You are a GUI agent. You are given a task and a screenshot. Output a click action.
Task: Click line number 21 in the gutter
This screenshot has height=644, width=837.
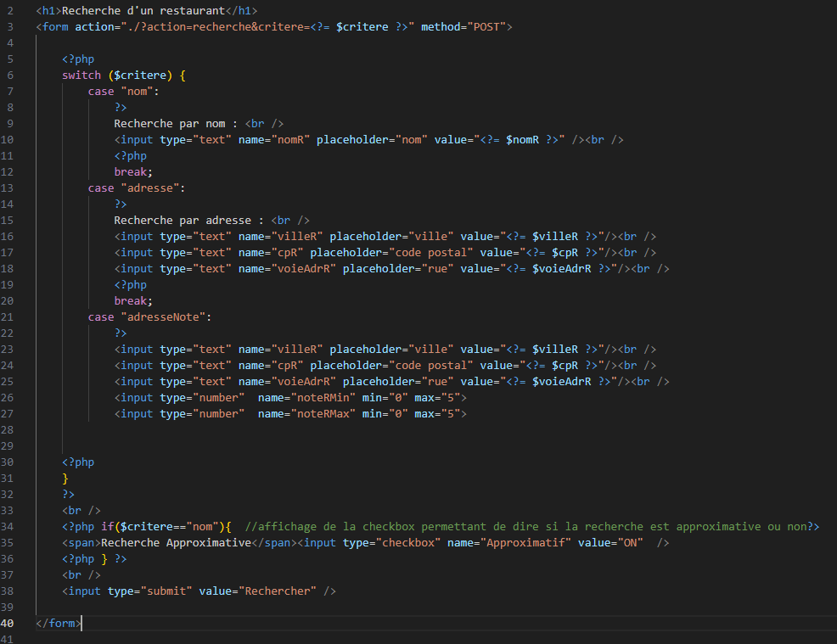coord(7,317)
